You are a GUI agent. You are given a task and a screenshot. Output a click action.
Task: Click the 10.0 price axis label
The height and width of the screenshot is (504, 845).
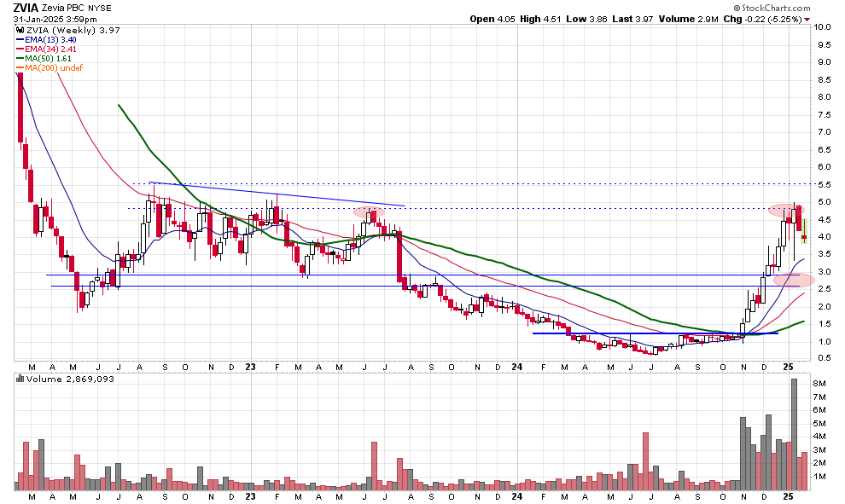tap(822, 27)
